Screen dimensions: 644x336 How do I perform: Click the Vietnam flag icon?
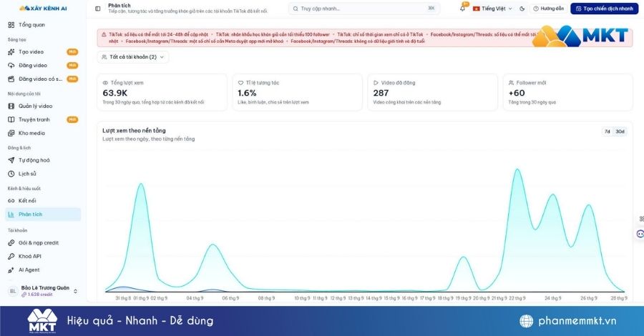(x=477, y=9)
